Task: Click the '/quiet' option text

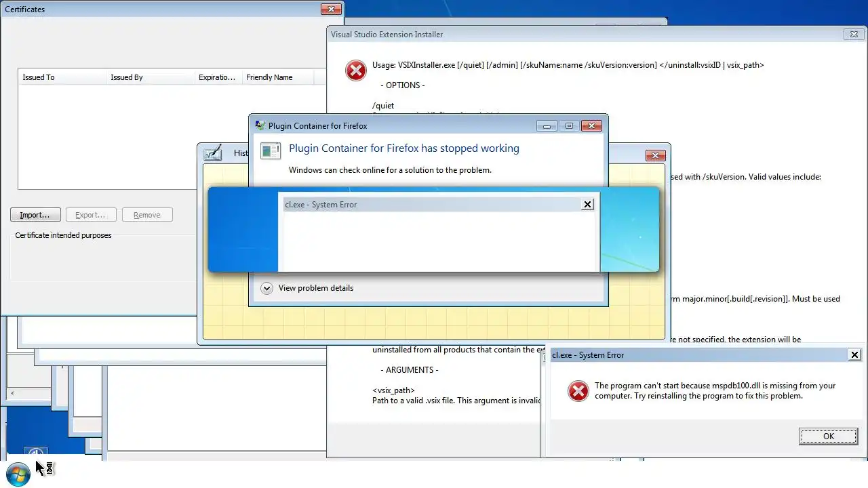Action: coord(383,106)
